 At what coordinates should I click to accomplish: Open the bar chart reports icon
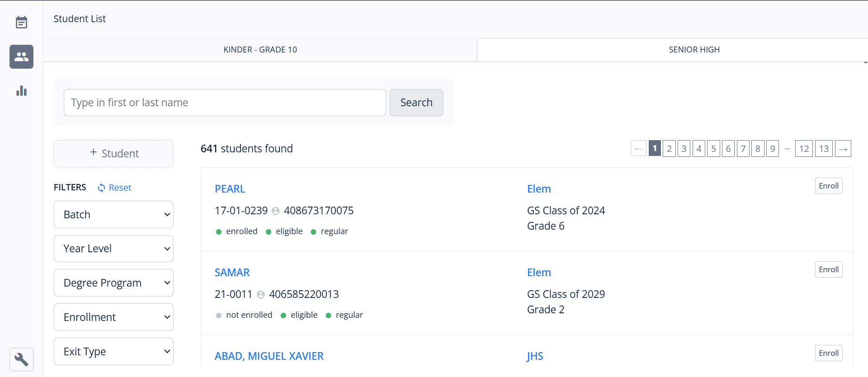pyautogui.click(x=21, y=91)
